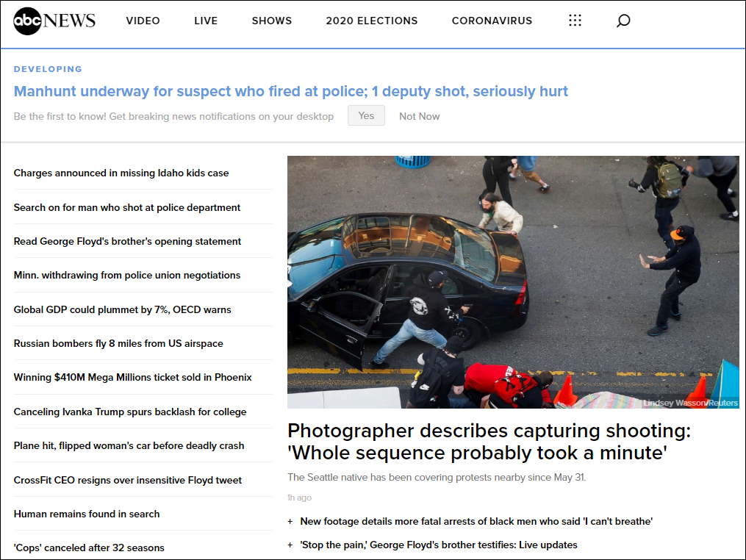The height and width of the screenshot is (560, 746).
Task: Open the Coronavirus section
Action: [x=492, y=21]
